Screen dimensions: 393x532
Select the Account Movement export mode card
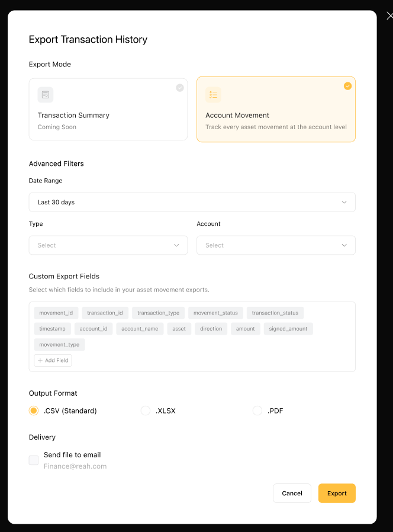click(276, 109)
